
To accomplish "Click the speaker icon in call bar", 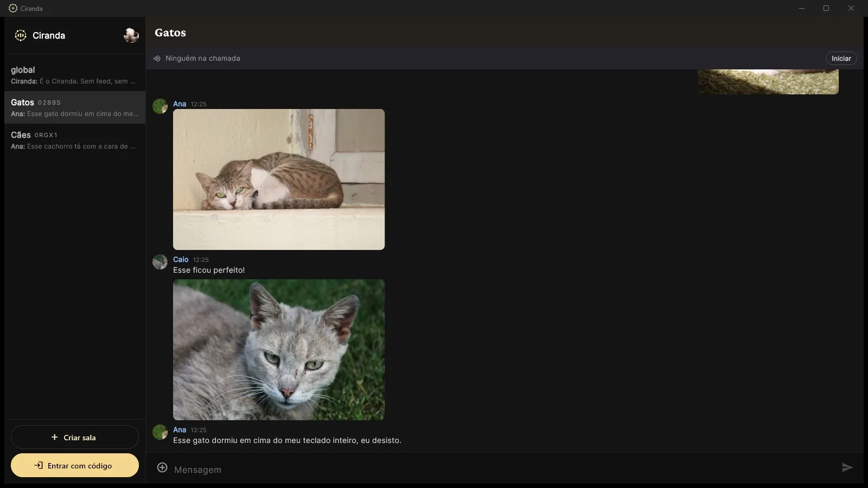I will tap(157, 59).
